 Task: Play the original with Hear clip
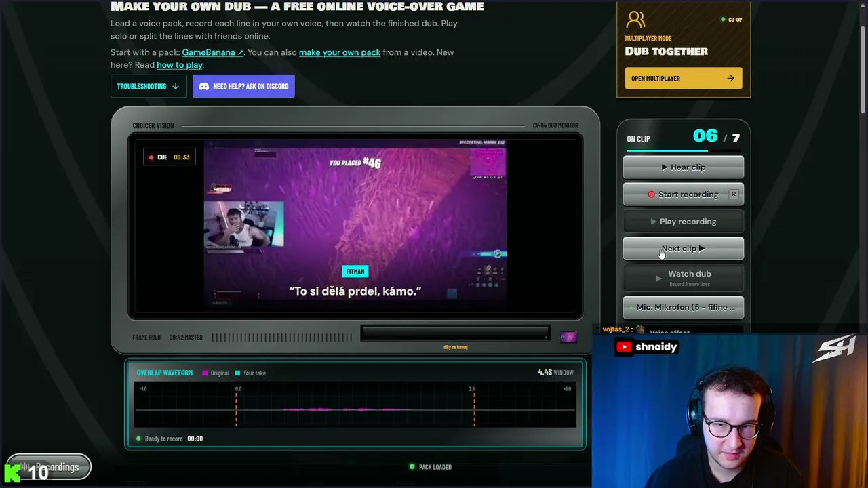click(x=684, y=167)
